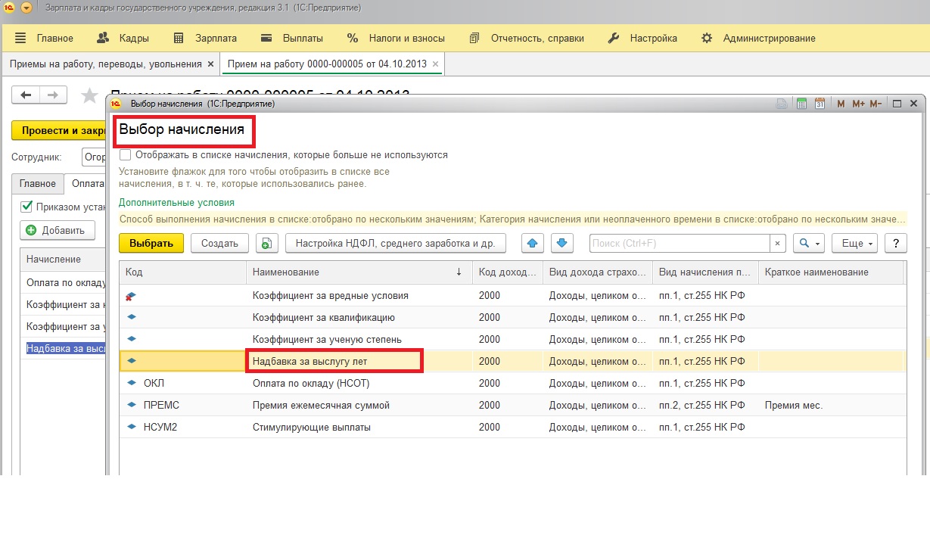
Task: Open Настройка НДФЛ, среднего заработка и др.
Action: pyautogui.click(x=395, y=243)
